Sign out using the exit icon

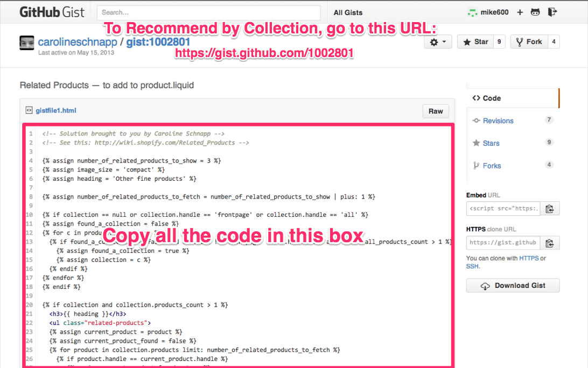coord(552,12)
